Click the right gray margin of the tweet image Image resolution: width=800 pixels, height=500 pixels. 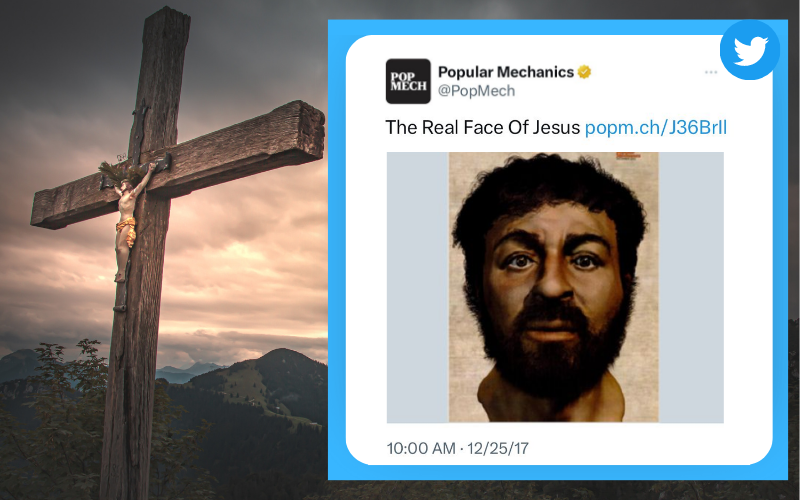[x=691, y=287]
